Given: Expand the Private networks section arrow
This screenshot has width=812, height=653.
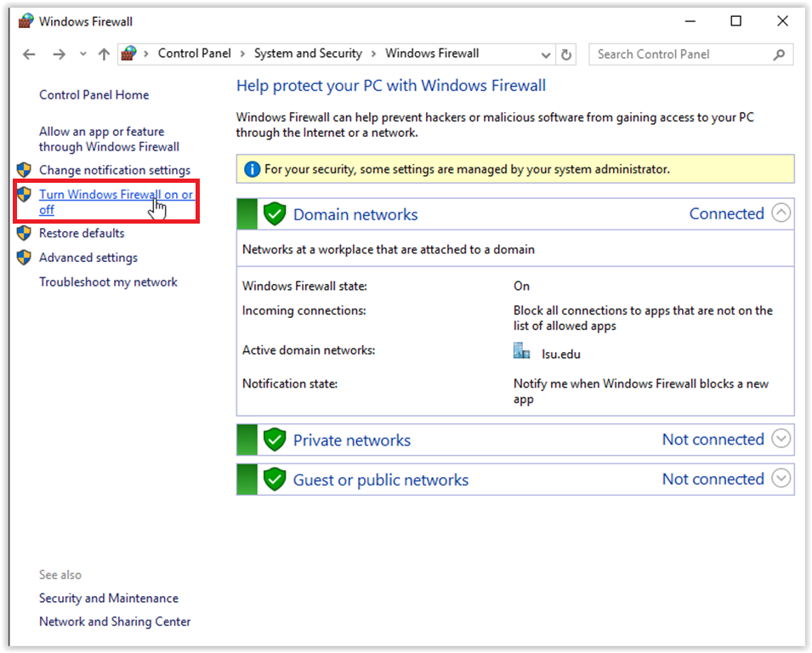Looking at the screenshot, I should click(x=781, y=438).
